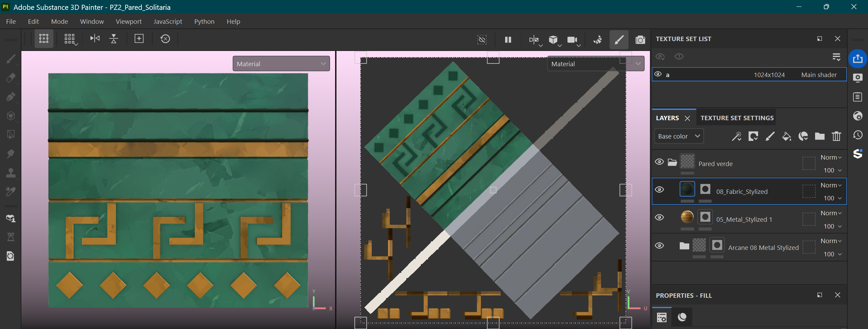Select the Paint brush tool in left toolbar

tap(11, 59)
